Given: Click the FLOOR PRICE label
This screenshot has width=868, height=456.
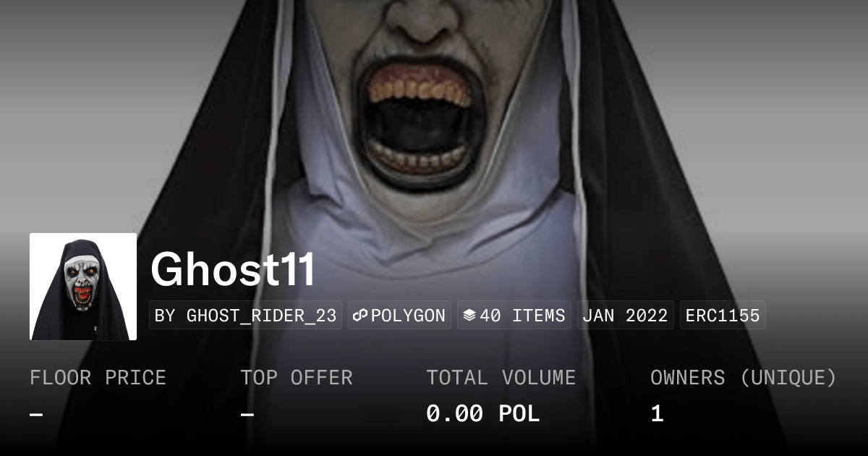Looking at the screenshot, I should [x=98, y=378].
